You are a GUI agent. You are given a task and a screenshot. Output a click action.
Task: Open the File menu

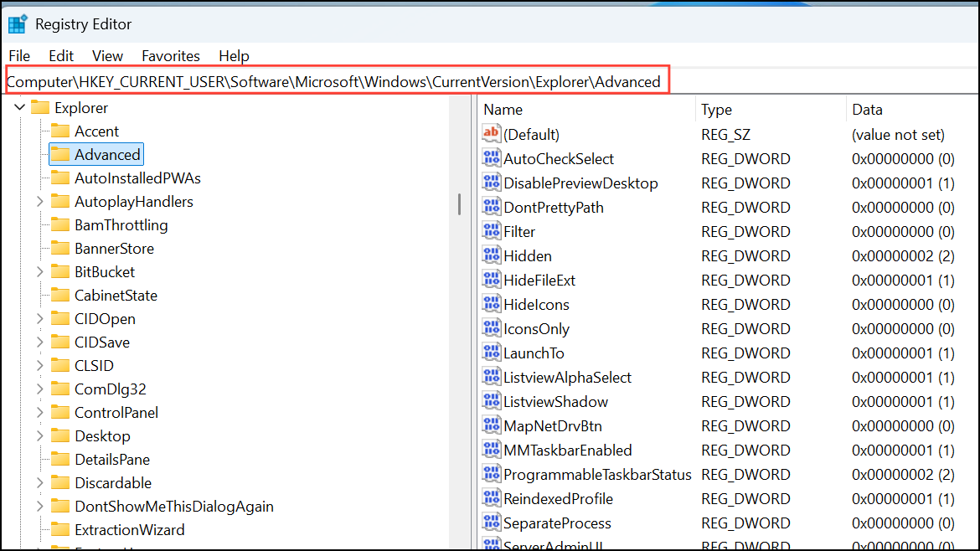[19, 55]
